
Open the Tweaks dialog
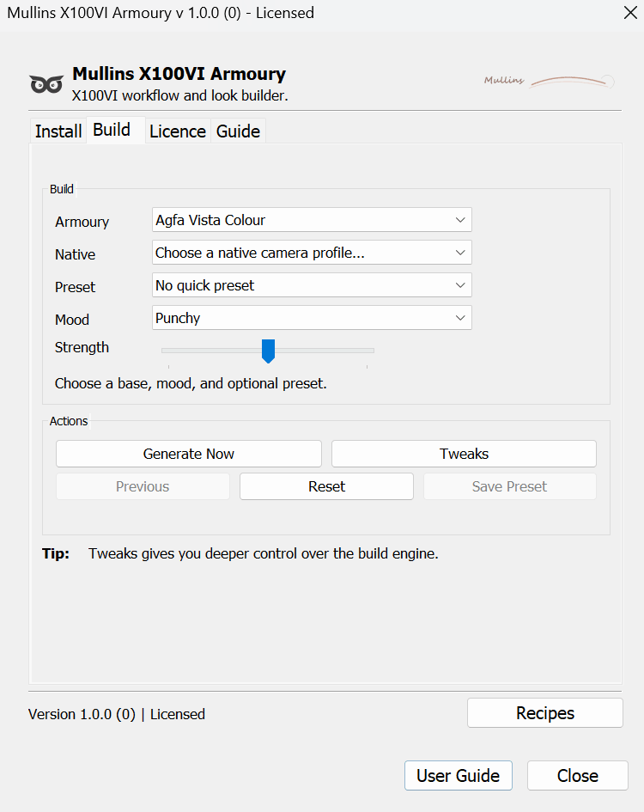(x=464, y=454)
